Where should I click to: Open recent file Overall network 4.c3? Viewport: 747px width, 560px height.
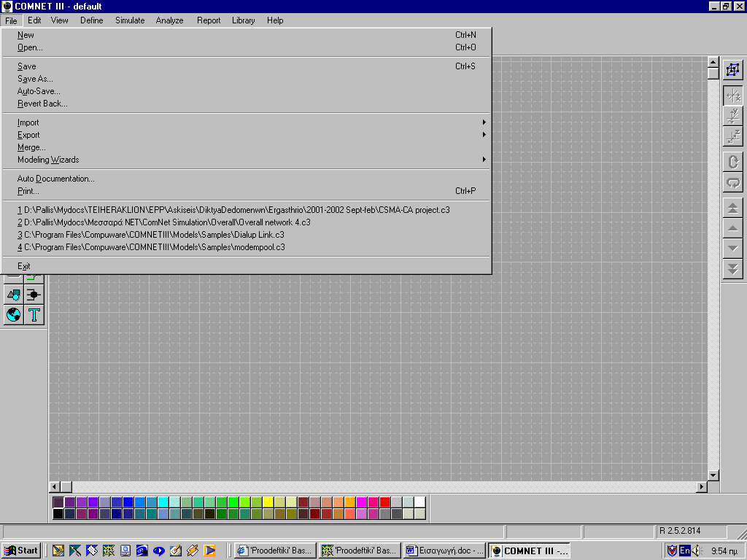(247, 222)
